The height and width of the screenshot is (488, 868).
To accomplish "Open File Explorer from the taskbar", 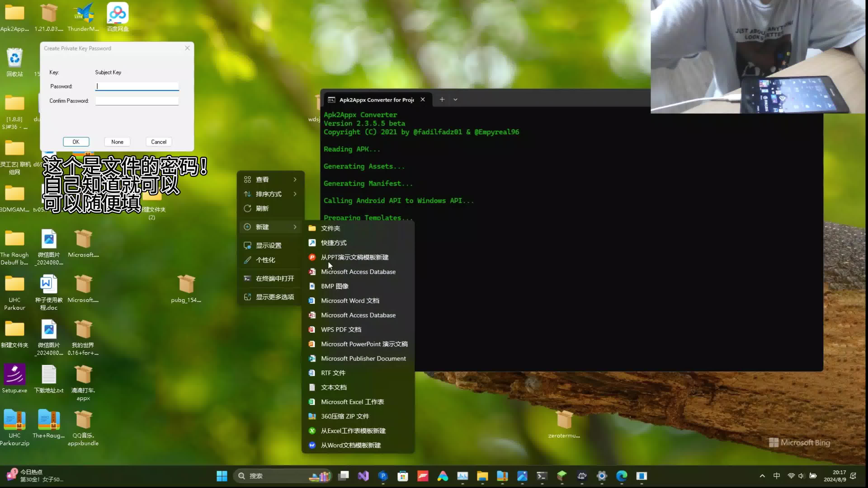I will (x=482, y=476).
